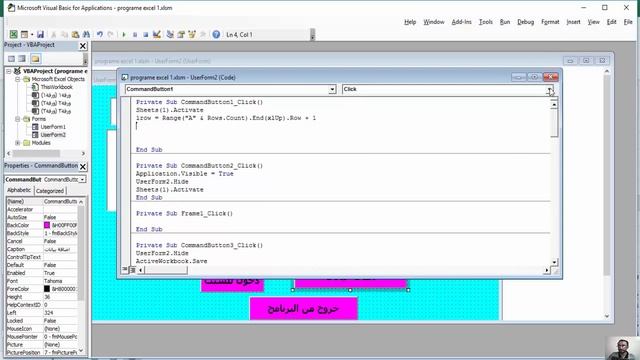
Task: Close the Project - VBAProject panel
Action: tap(83, 46)
